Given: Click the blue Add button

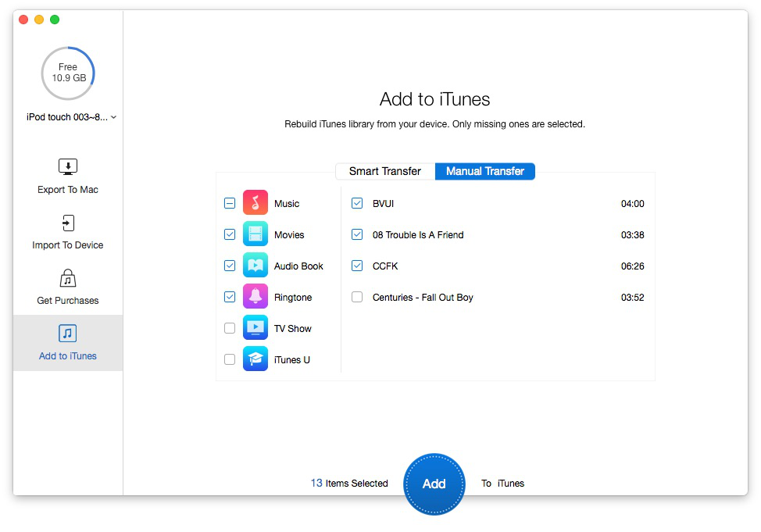Looking at the screenshot, I should [434, 484].
